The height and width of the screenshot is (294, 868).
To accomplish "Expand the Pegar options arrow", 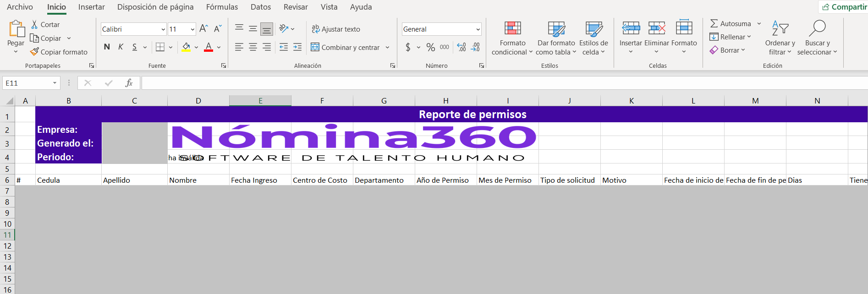I will (16, 52).
